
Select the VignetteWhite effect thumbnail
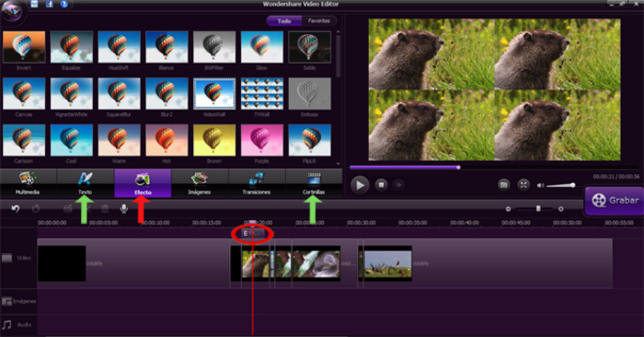(72, 94)
